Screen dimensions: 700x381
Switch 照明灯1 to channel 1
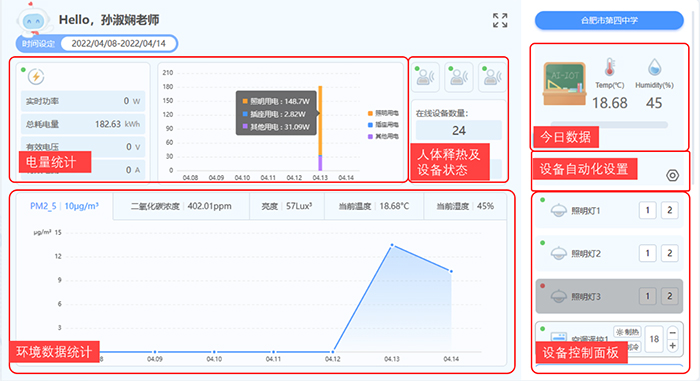[x=647, y=210]
